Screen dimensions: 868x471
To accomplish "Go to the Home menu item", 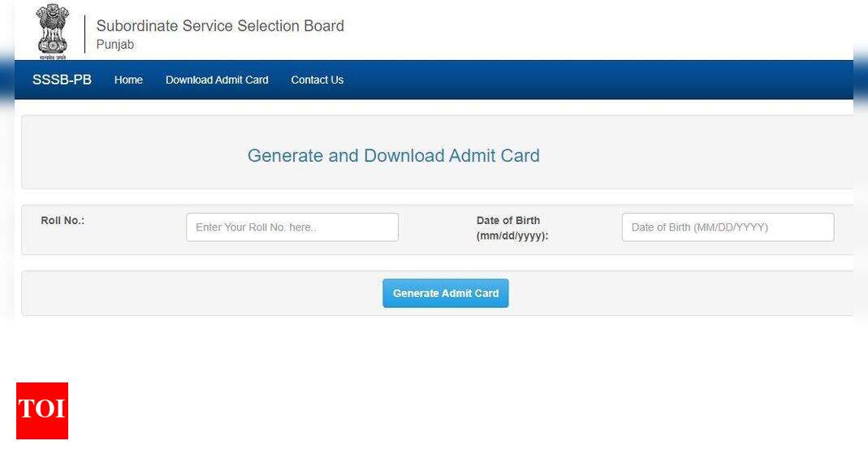I will 128,80.
